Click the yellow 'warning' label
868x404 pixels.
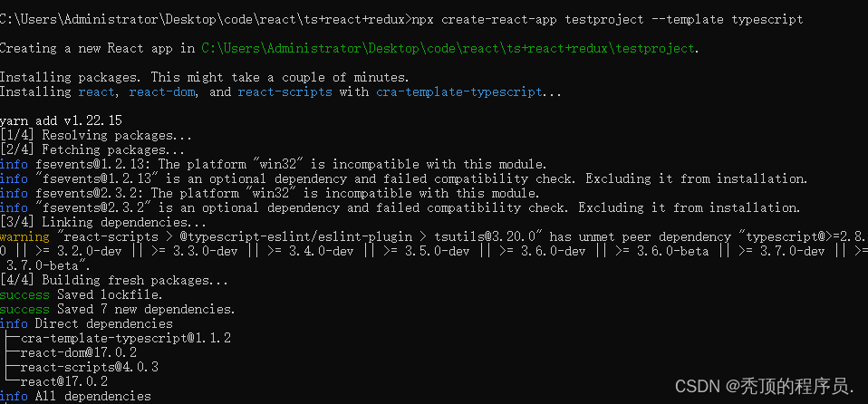coord(24,236)
